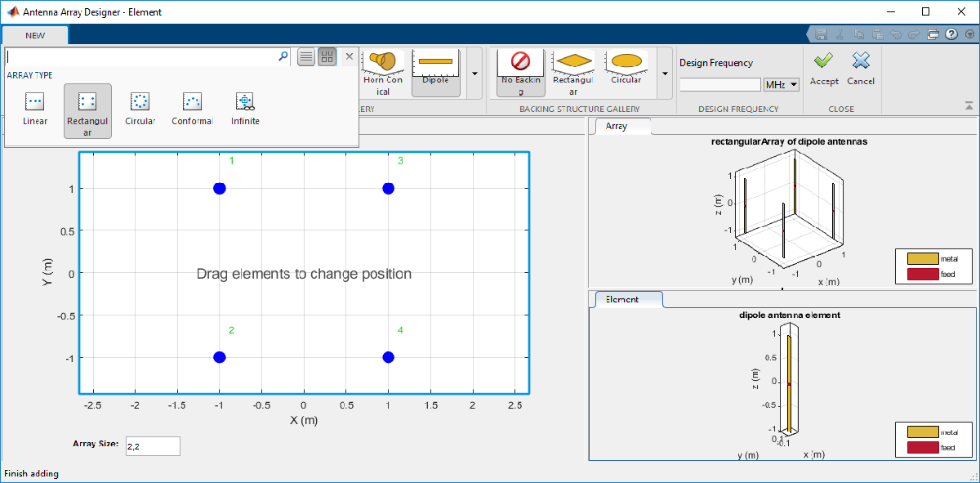The width and height of the screenshot is (980, 483).
Task: Click array element 2 blue dot
Action: [x=219, y=357]
